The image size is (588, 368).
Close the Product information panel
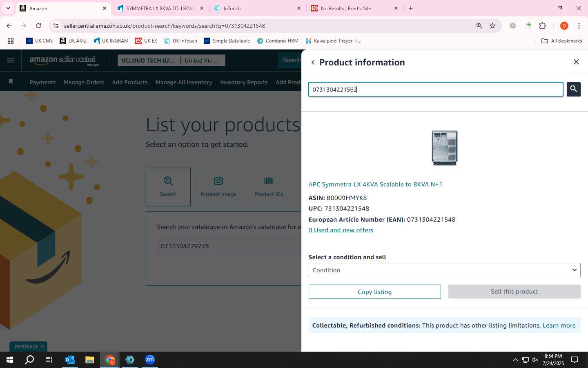tap(576, 62)
